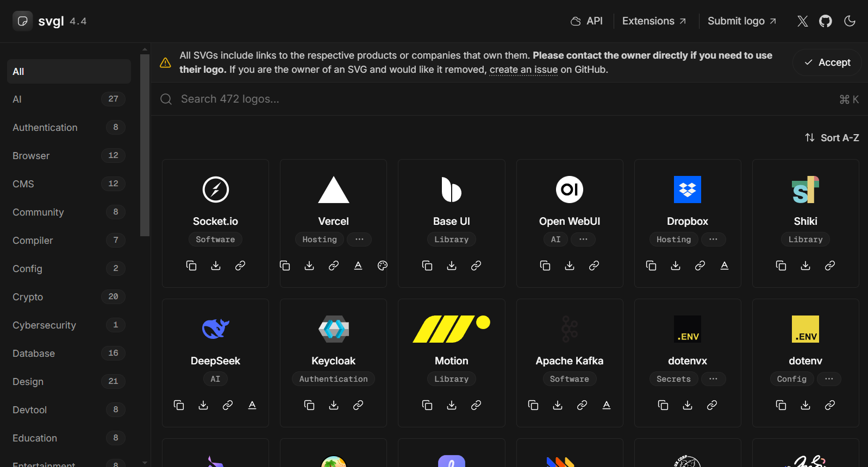Image resolution: width=868 pixels, height=467 pixels.
Task: Open the Submit logo link
Action: 742,21
